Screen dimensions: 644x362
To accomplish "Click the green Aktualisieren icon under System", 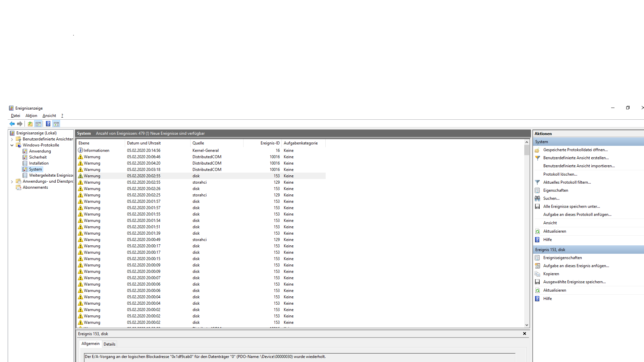I will pos(537,231).
